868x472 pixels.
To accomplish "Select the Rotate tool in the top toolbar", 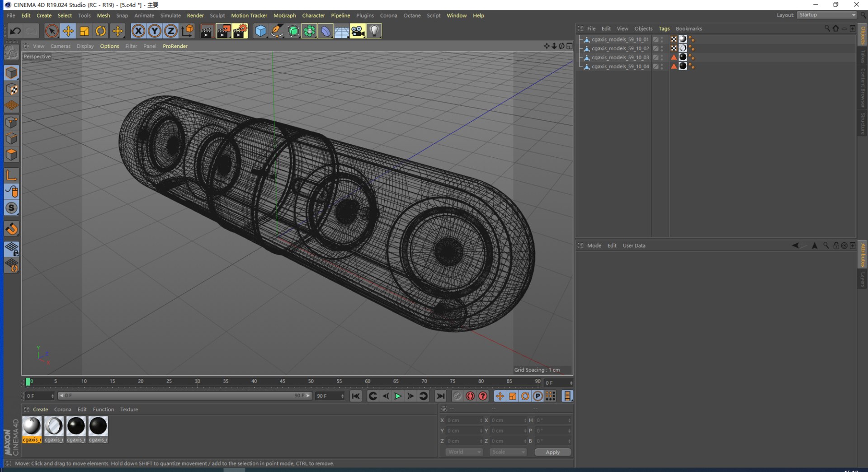I will [101, 31].
